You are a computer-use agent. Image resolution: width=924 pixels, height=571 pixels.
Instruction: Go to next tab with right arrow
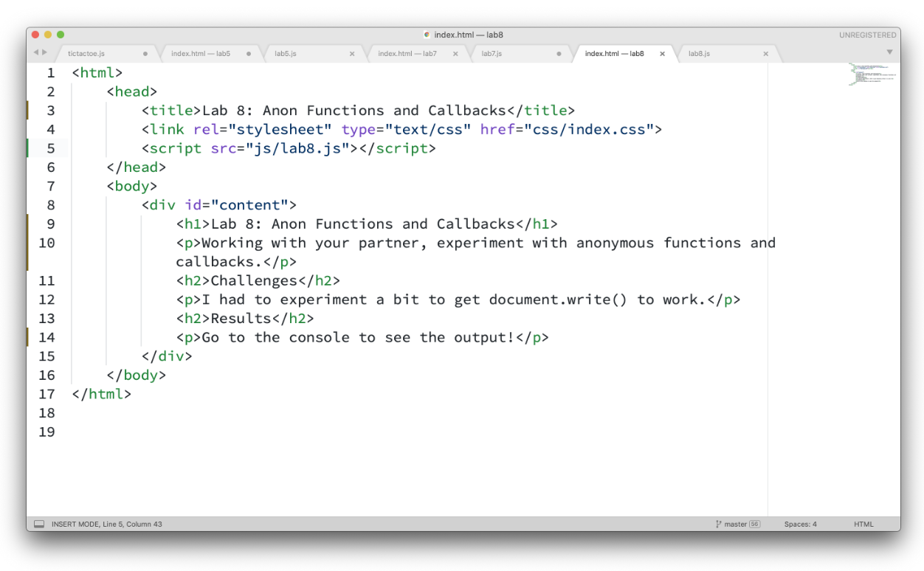tap(44, 52)
